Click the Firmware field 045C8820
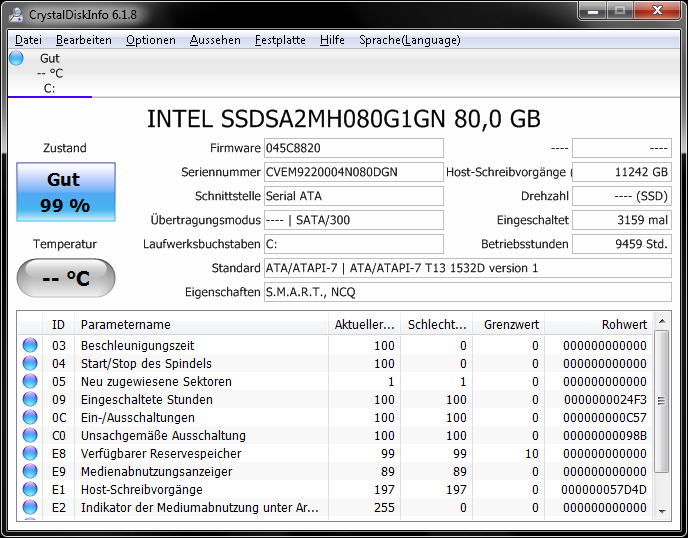 (354, 148)
